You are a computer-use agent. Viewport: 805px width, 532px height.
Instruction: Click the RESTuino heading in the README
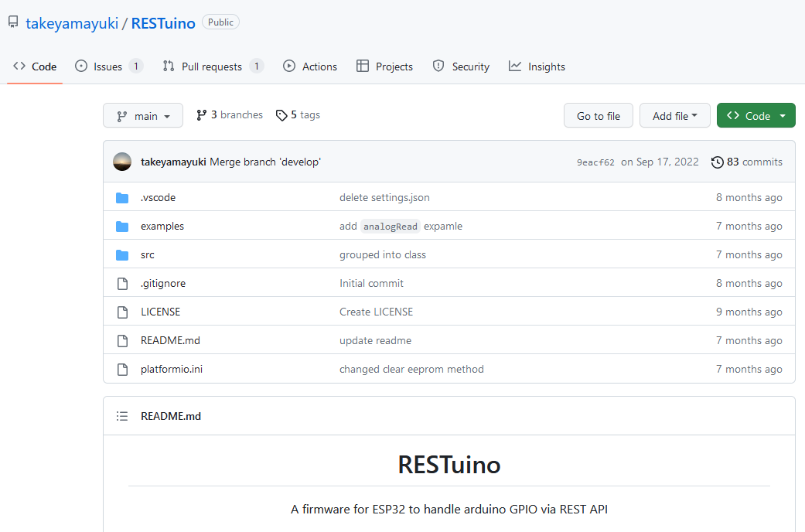pyautogui.click(x=449, y=464)
